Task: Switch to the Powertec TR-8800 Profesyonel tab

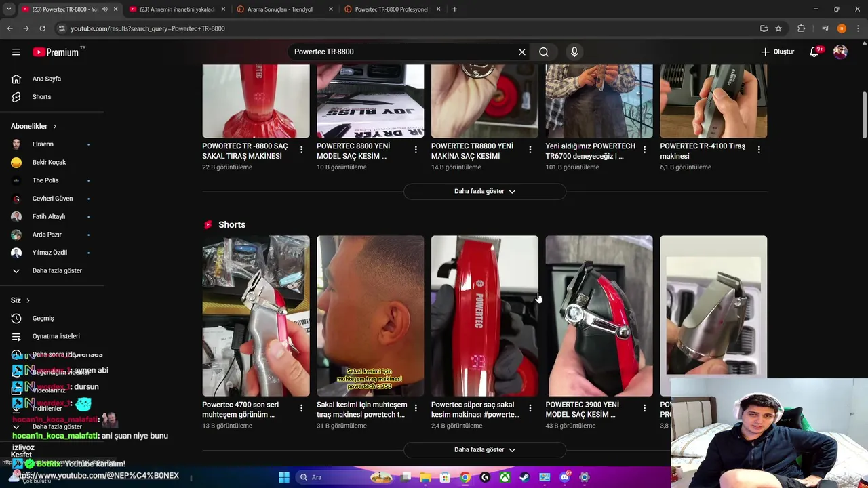Action: 392,9
